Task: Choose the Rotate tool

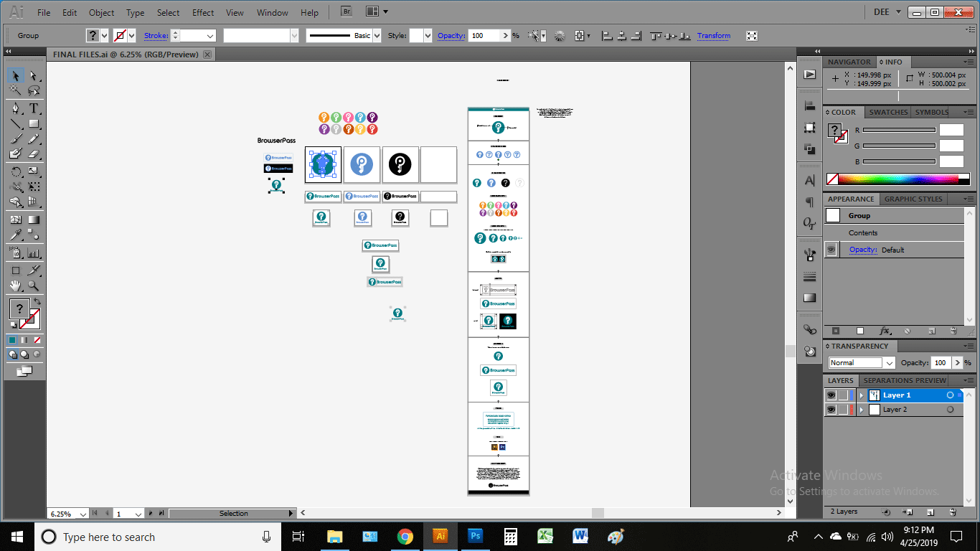Action: pyautogui.click(x=15, y=171)
